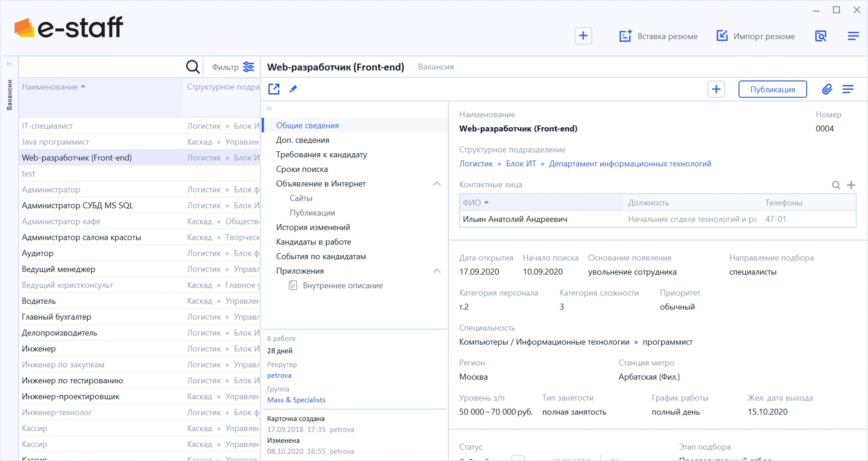Collapse the Приложения group chevron
The image size is (868, 461).
point(437,271)
